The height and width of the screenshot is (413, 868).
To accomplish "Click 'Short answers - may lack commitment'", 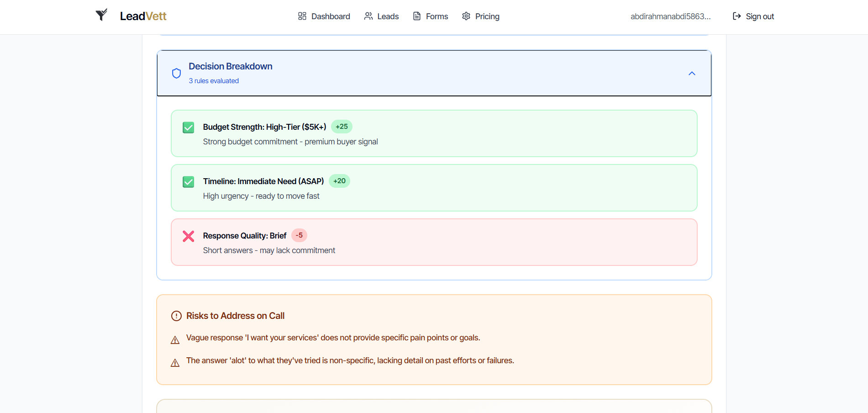I will pyautogui.click(x=269, y=250).
